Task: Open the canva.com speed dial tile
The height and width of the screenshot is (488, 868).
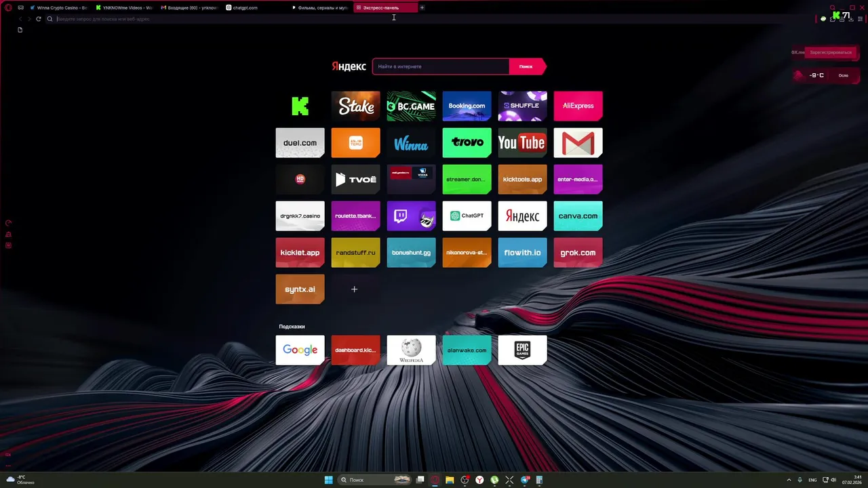Action: [x=578, y=216]
